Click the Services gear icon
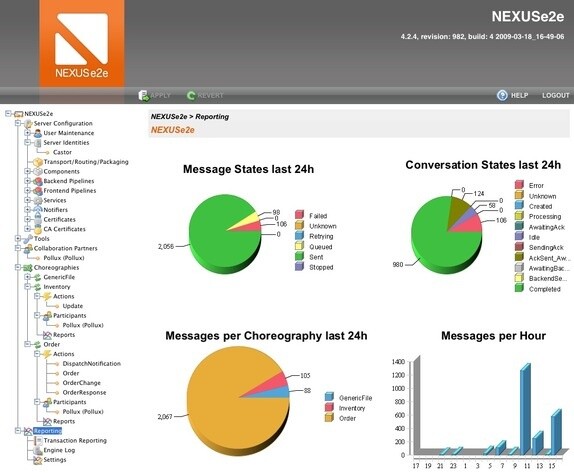 (x=38, y=200)
